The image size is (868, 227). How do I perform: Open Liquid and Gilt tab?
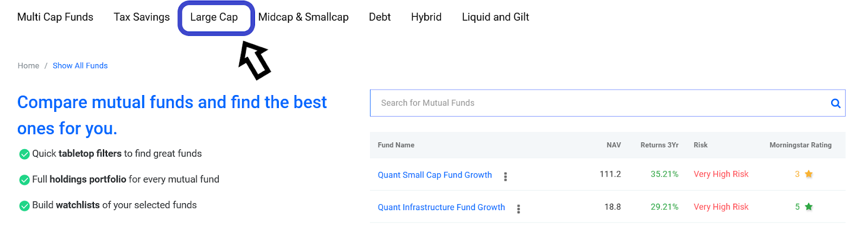click(495, 17)
